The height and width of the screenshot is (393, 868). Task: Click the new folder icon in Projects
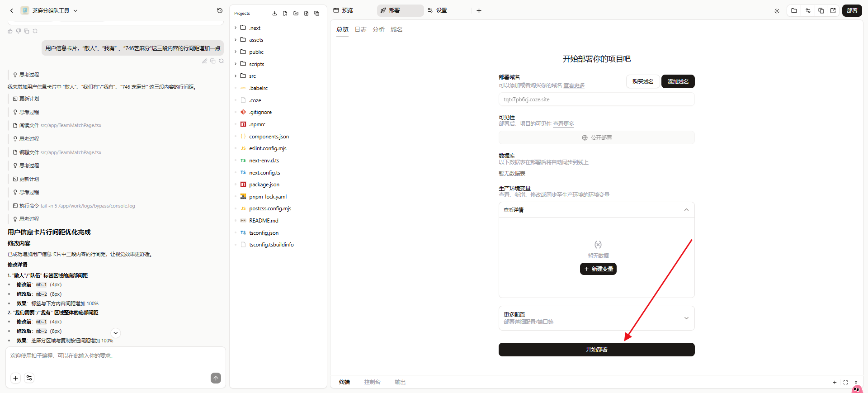(x=296, y=14)
